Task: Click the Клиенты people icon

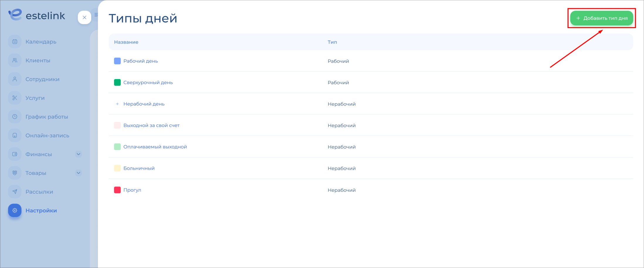Action: point(15,60)
